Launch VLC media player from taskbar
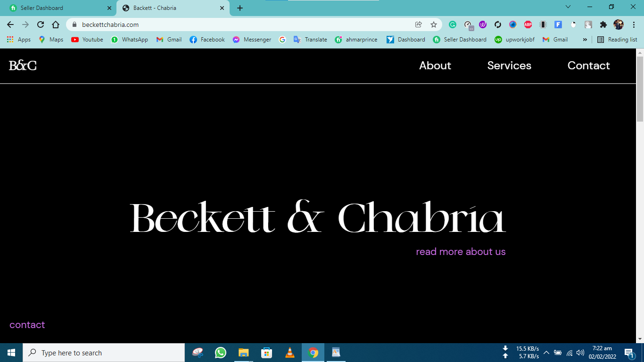644x362 pixels. tap(290, 353)
